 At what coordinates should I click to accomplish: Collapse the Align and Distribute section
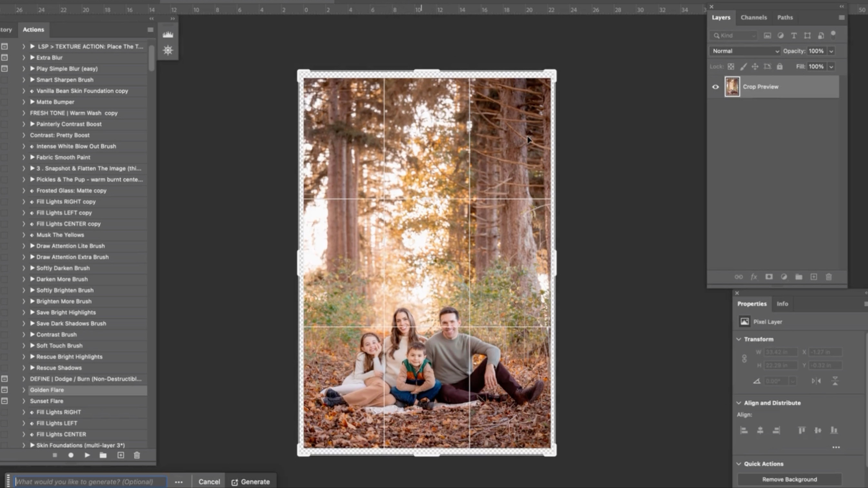[739, 403]
